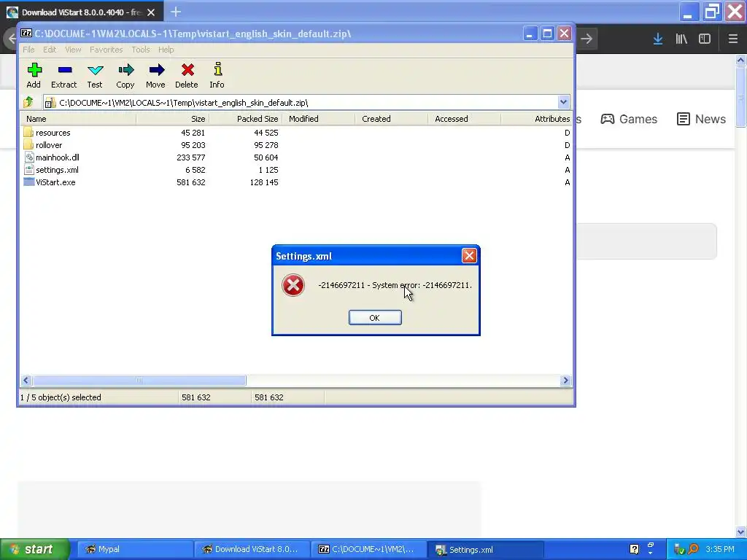
Task: Sort by Packed Size column header
Action: click(x=245, y=119)
